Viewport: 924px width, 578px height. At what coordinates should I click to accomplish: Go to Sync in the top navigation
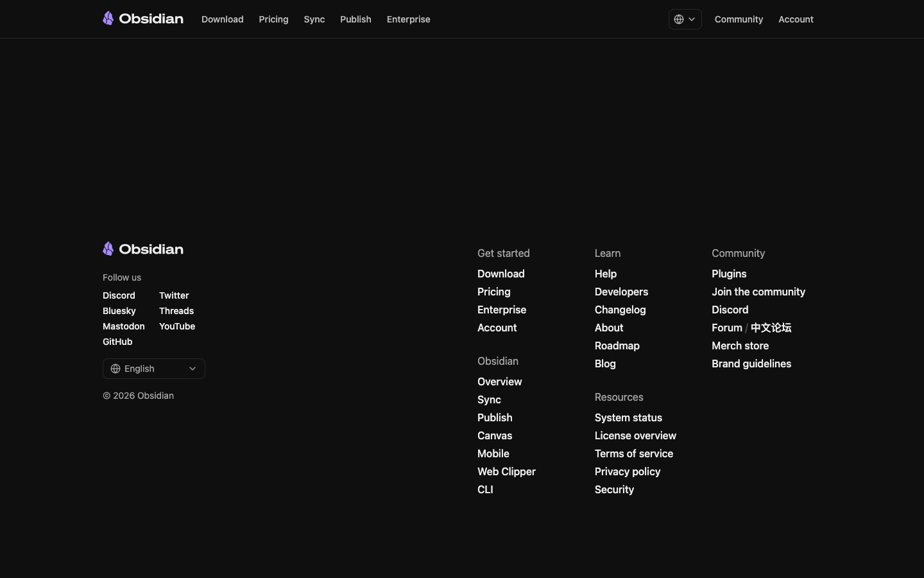click(314, 19)
